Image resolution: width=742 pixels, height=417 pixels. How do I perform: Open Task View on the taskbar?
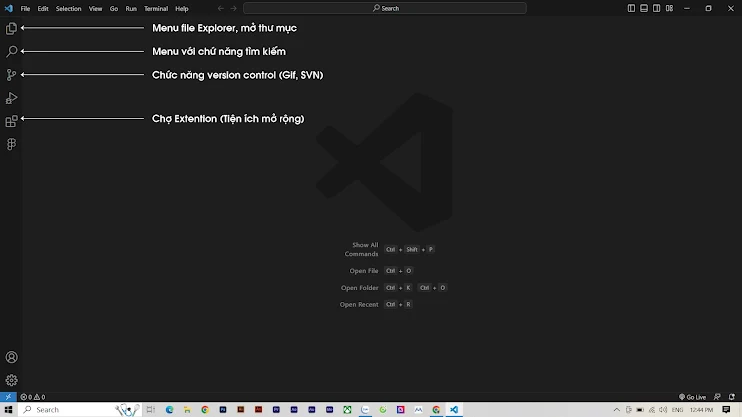151,409
